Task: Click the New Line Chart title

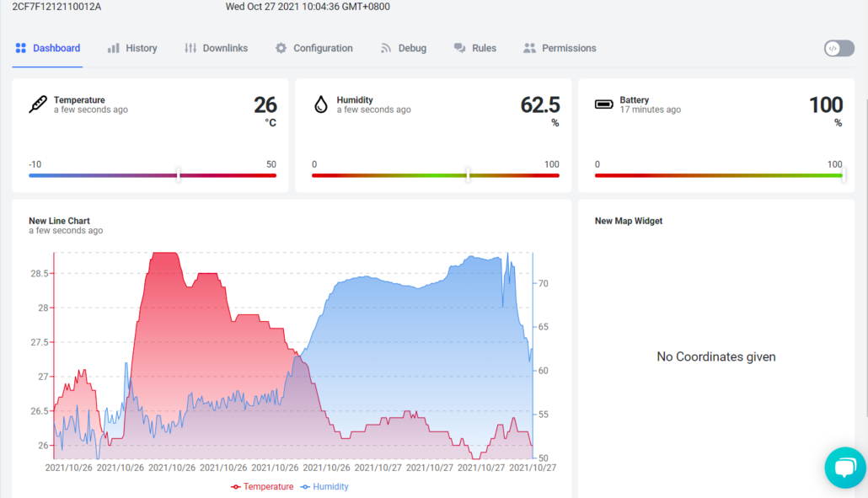Action: tap(59, 221)
